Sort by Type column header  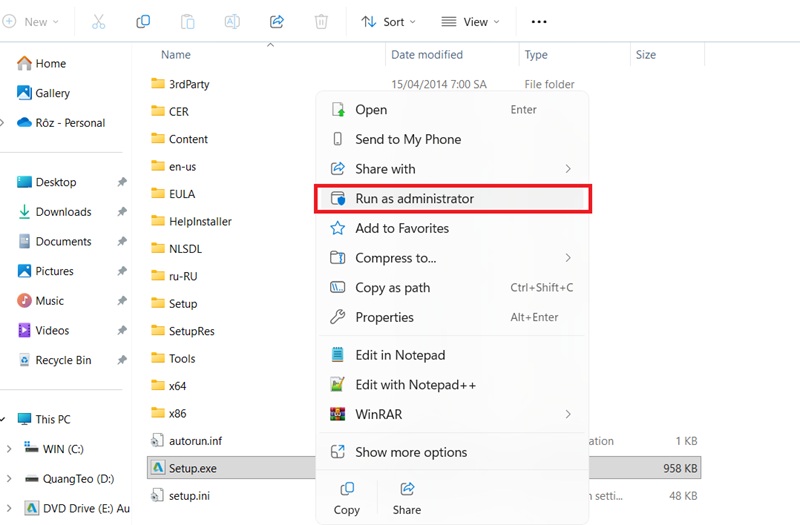(x=536, y=55)
